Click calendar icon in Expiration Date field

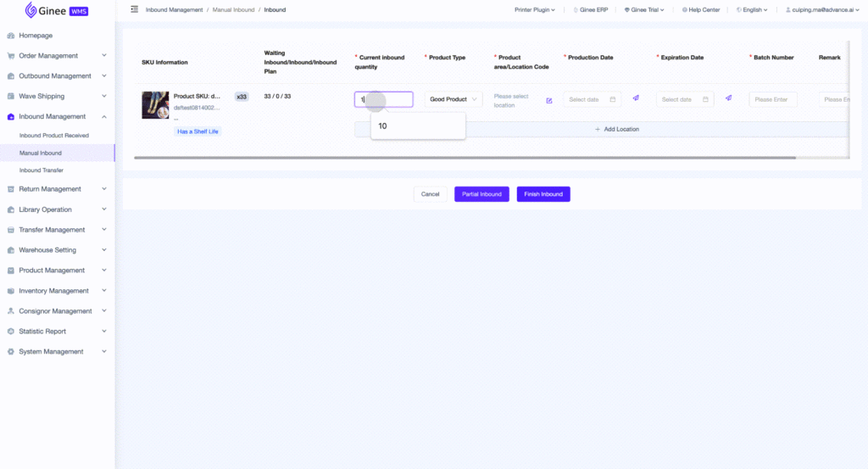705,100
